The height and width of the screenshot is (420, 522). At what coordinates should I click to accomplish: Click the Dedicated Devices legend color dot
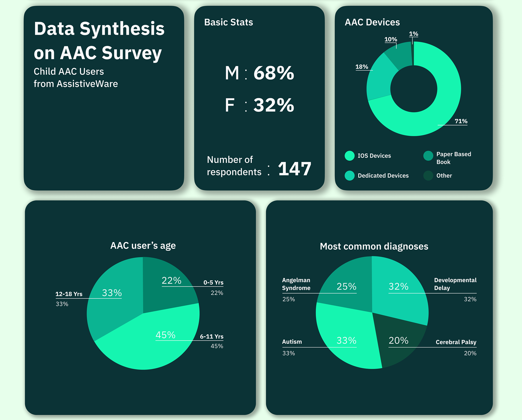(349, 176)
